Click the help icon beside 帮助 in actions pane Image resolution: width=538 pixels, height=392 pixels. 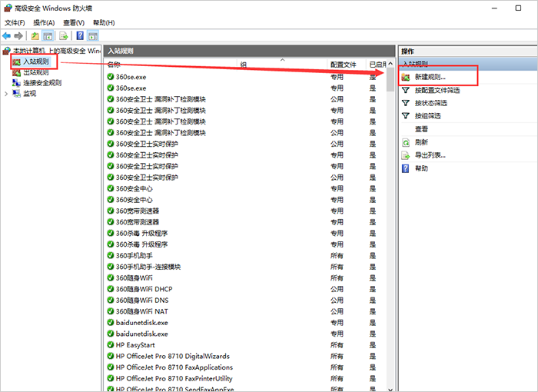tap(406, 168)
